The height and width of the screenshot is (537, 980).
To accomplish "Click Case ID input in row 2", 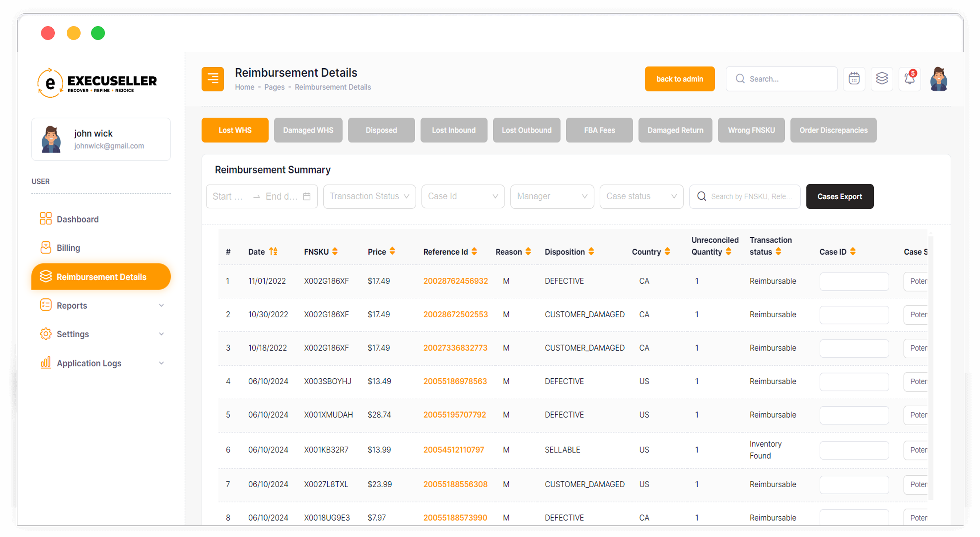I will click(854, 315).
